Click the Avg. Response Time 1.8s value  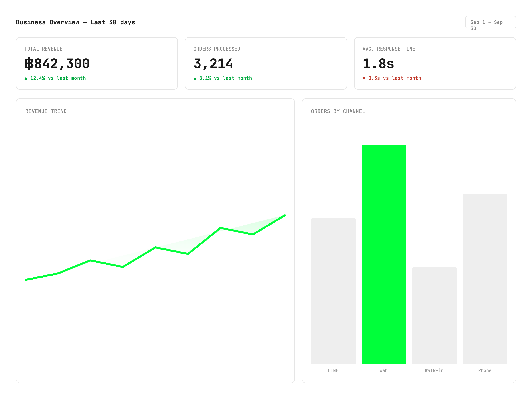378,64
